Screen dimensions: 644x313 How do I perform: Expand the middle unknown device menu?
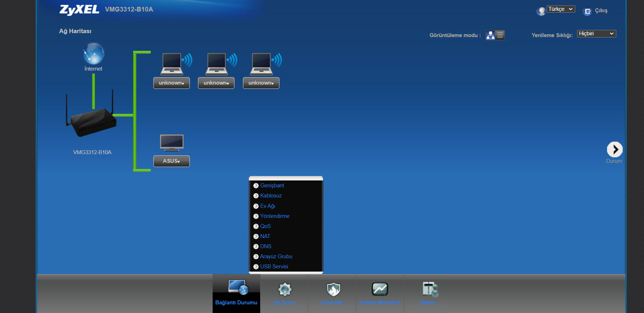point(216,83)
